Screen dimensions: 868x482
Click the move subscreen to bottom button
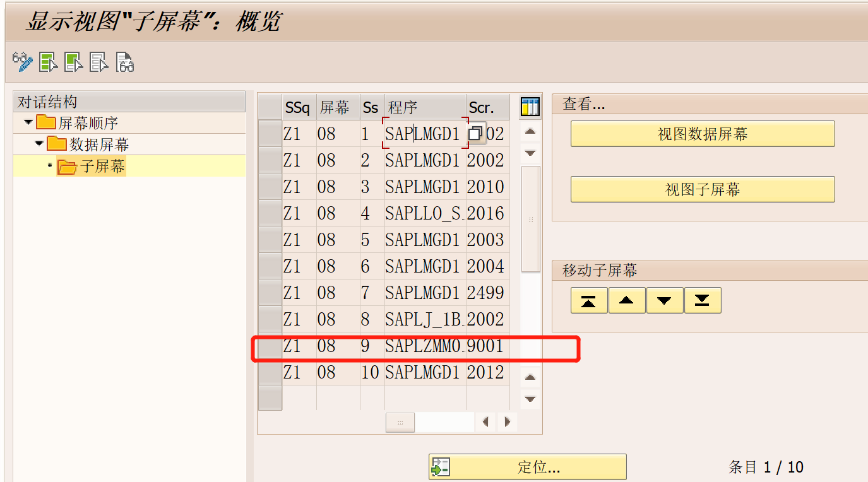703,300
